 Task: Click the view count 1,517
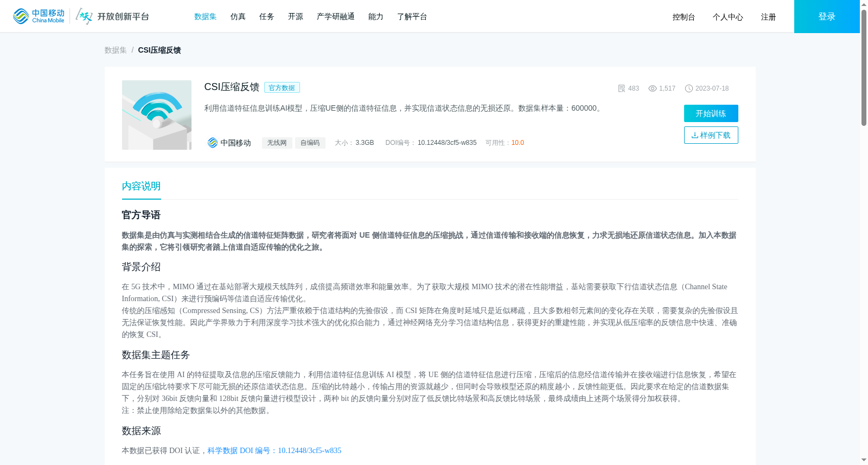(x=667, y=88)
